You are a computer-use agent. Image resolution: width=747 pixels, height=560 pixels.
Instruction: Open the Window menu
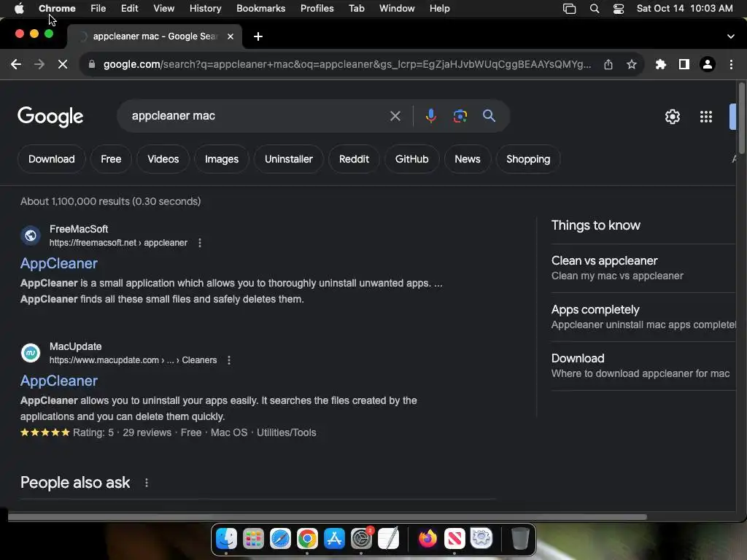point(397,9)
